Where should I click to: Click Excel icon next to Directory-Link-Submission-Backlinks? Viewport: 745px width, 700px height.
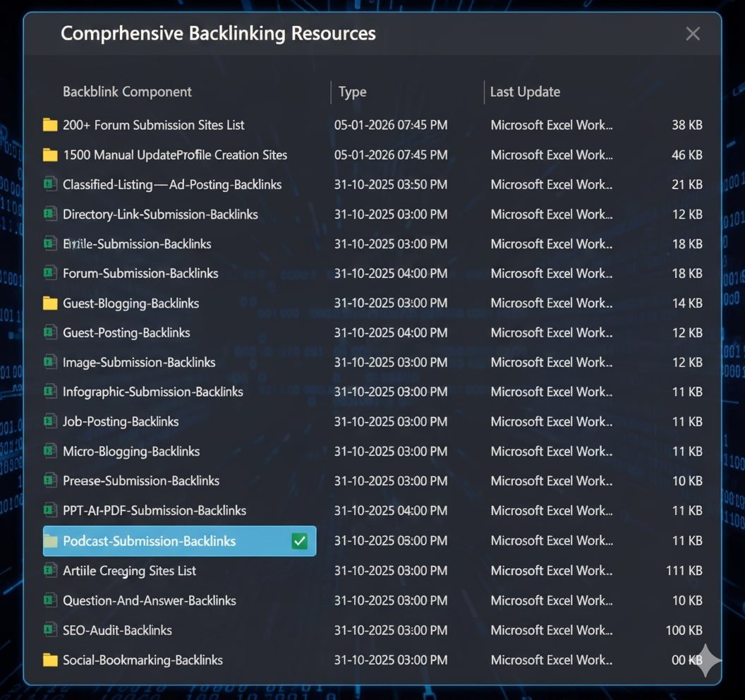coord(49,215)
